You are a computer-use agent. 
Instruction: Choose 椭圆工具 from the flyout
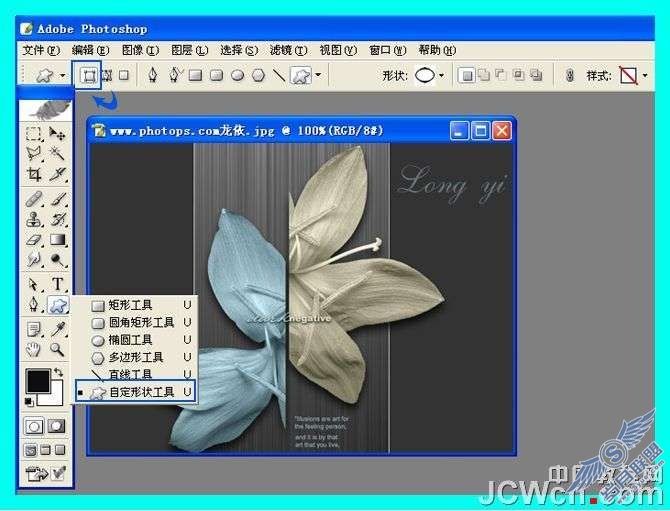(136, 340)
